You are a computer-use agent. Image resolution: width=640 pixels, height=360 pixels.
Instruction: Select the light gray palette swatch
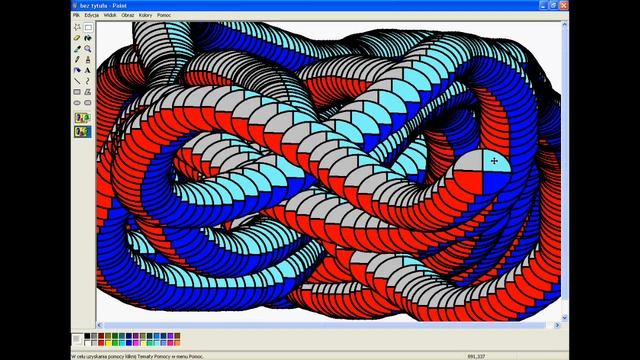pyautogui.click(x=94, y=343)
